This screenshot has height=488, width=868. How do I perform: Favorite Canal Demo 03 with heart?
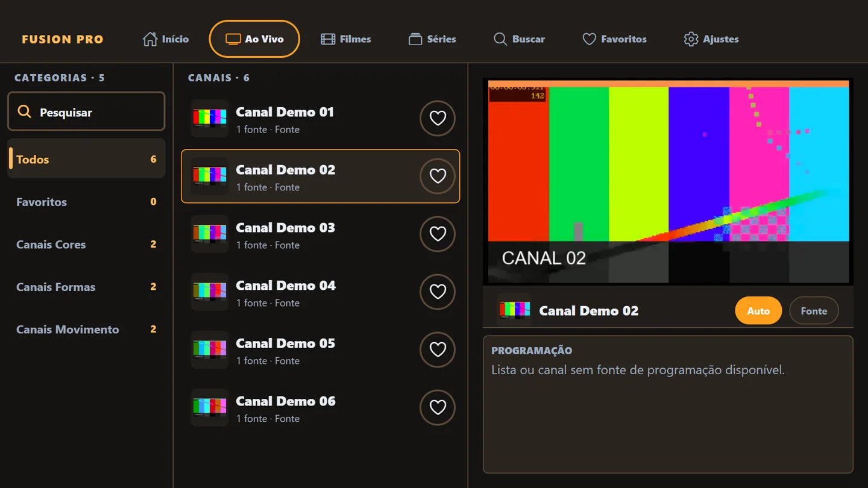(438, 234)
